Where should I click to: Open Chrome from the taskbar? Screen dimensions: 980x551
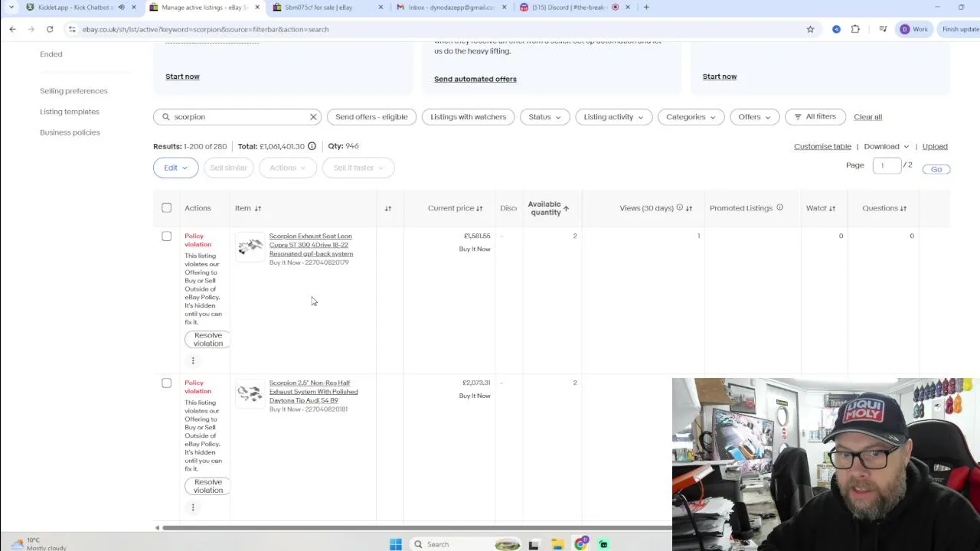[x=581, y=544]
